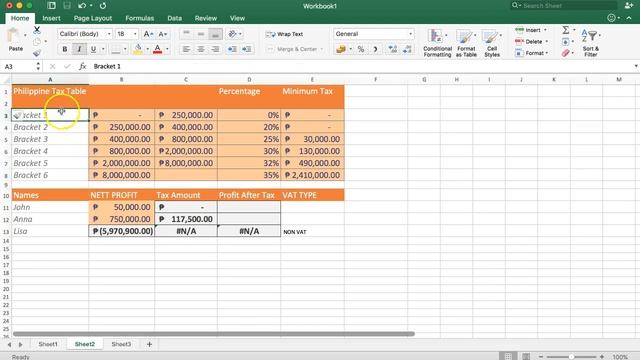
Task: Apply yellow fill color bucket
Action: coord(138,49)
